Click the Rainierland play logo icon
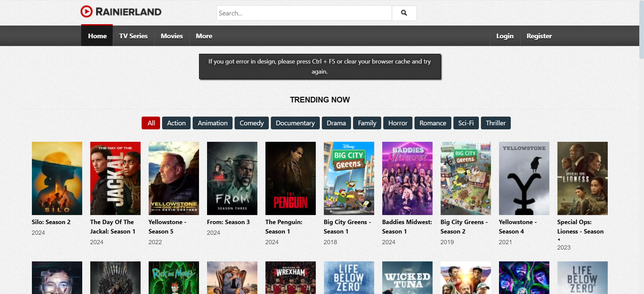The image size is (644, 294). pyautogui.click(x=87, y=12)
